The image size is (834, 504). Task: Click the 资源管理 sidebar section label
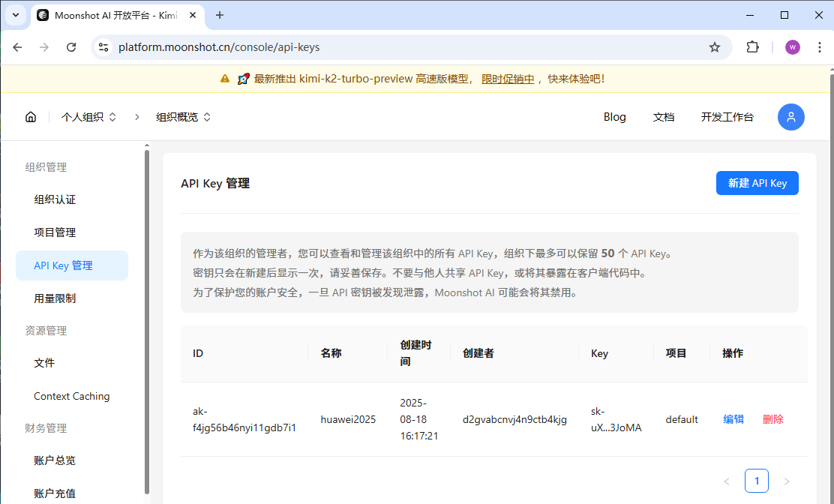pyautogui.click(x=46, y=331)
